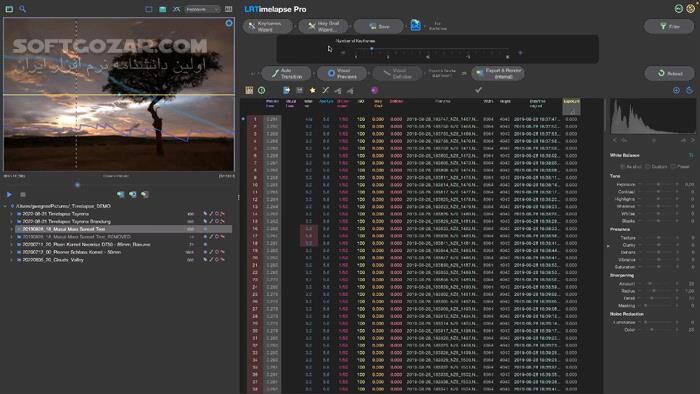Image resolution: width=700 pixels, height=394 pixels.
Task: Select the Custom white balance option
Action: (x=656, y=166)
